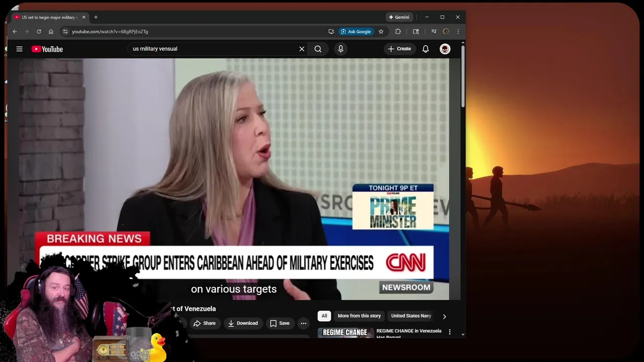This screenshot has height=362, width=644.
Task: Select the 'All' filter chip
Action: pyautogui.click(x=324, y=316)
